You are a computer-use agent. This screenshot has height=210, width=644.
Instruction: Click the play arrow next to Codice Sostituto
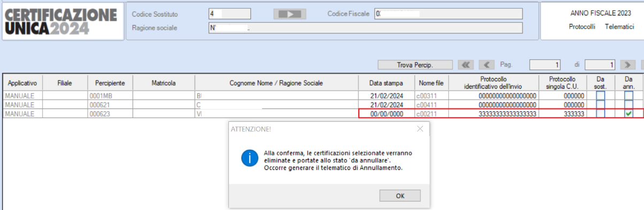pyautogui.click(x=290, y=14)
